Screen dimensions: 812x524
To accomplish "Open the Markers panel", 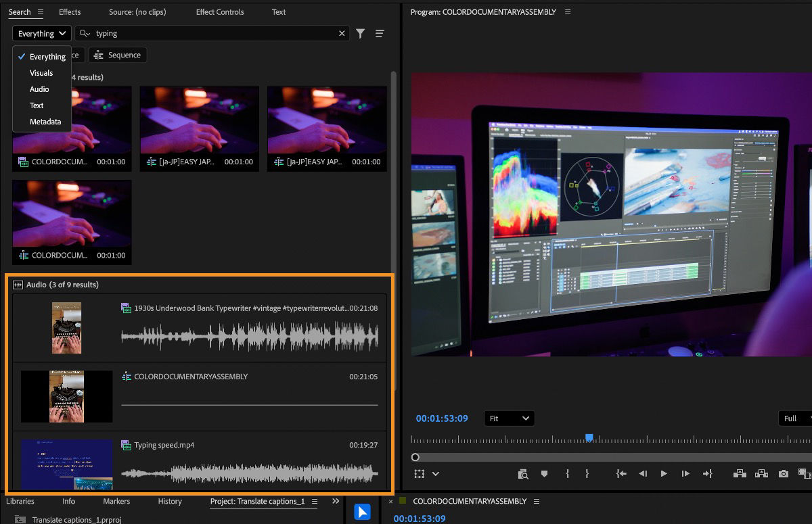I will tap(116, 501).
